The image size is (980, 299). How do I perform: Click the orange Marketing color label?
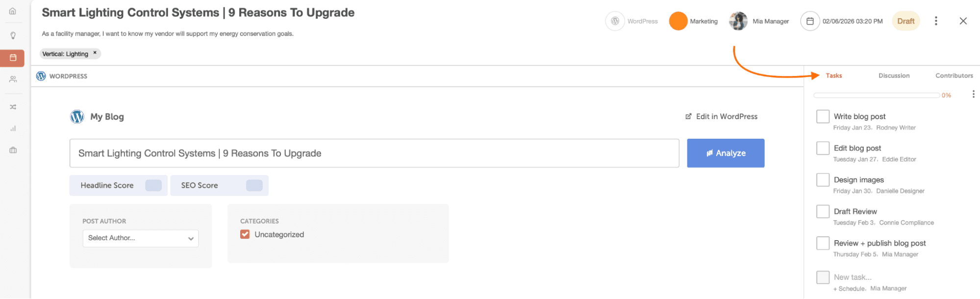pyautogui.click(x=678, y=21)
